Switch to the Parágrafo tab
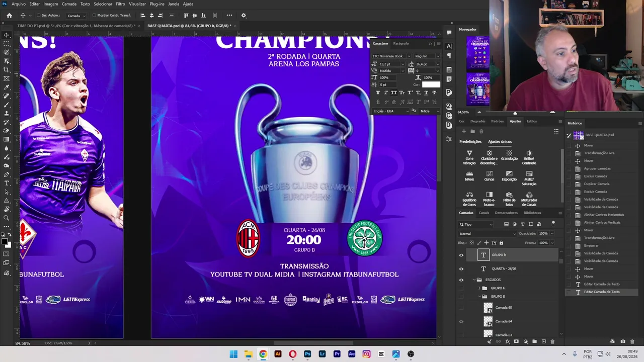The width and height of the screenshot is (644, 362). pos(401,44)
